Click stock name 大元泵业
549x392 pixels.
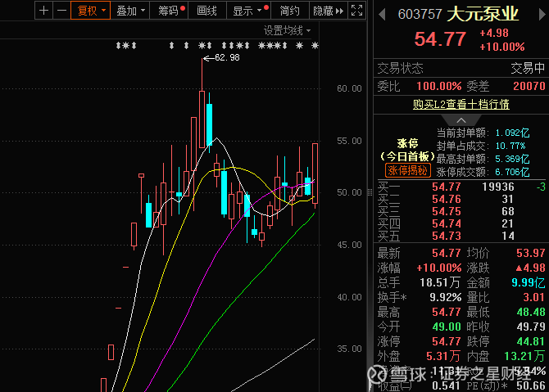483,14
